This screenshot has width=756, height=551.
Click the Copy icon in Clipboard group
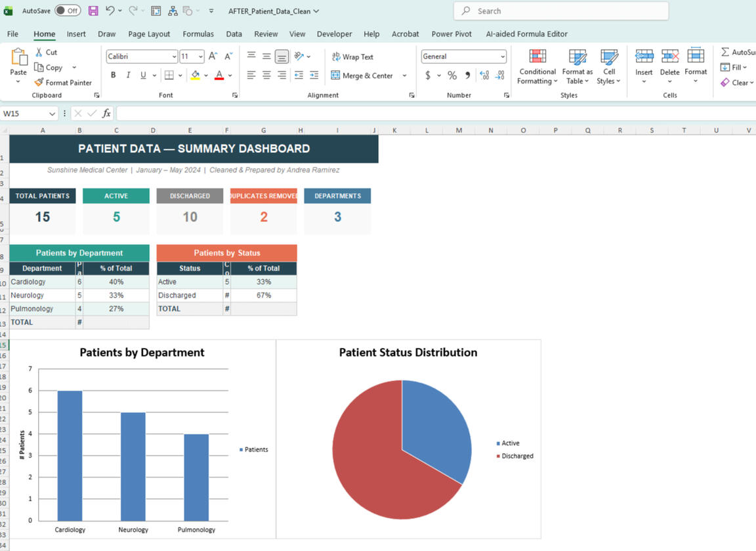click(39, 67)
